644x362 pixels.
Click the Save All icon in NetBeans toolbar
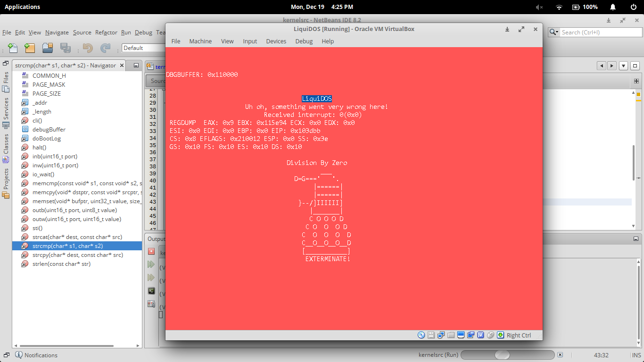coord(66,48)
